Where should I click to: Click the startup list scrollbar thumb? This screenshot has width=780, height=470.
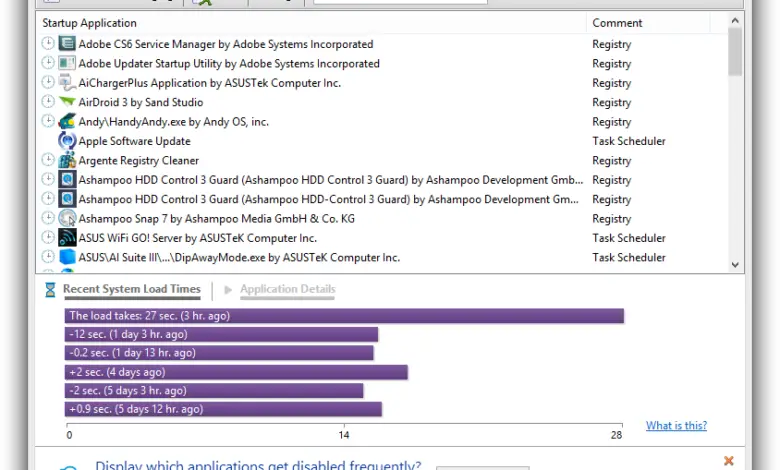pyautogui.click(x=735, y=52)
